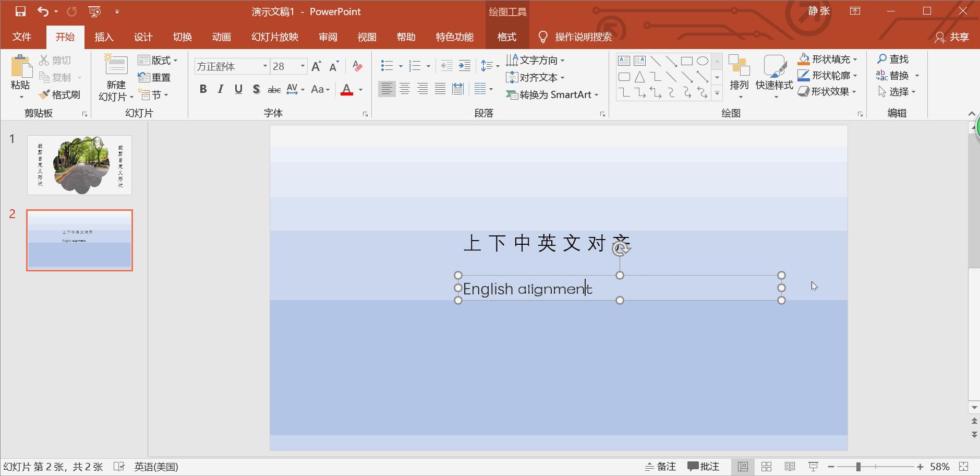
Task: Increase font size with the large A icon
Action: coord(316,66)
